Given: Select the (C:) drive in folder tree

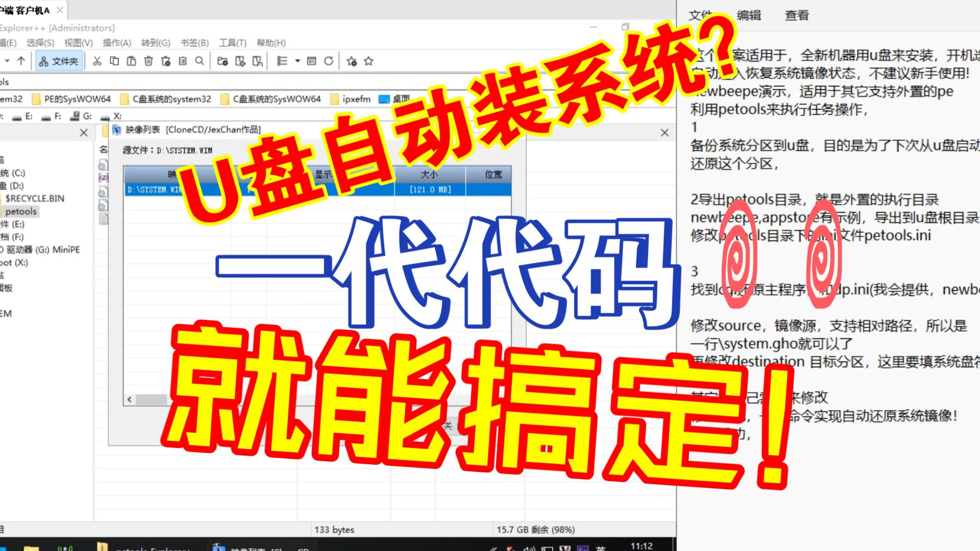Looking at the screenshot, I should click(x=13, y=173).
